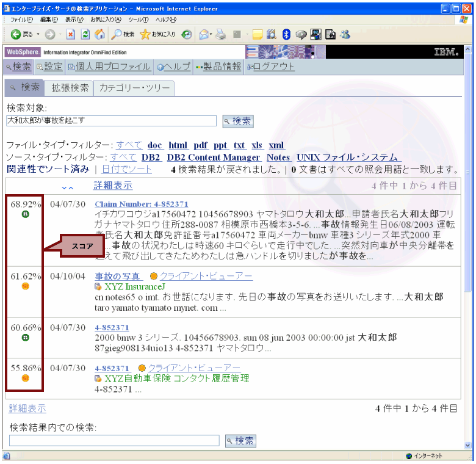This screenshot has height=464, width=476.
Task: Open the 編集(E) menu
Action: point(49,20)
